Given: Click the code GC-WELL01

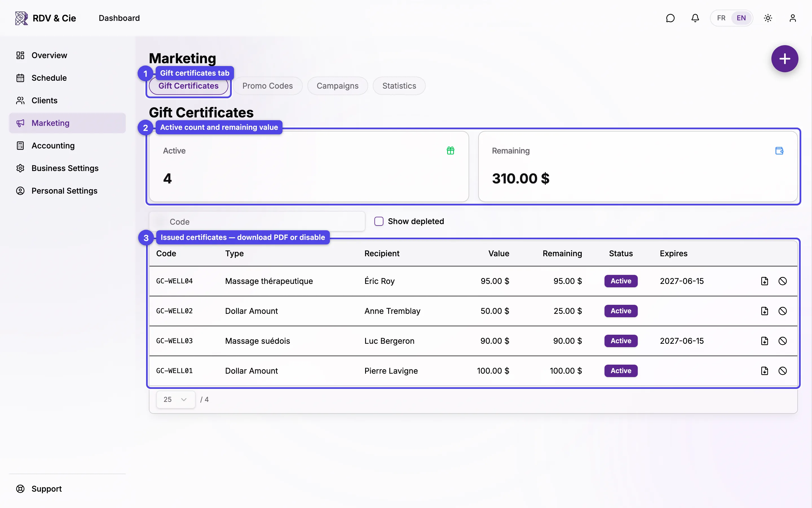Looking at the screenshot, I should [x=175, y=371].
